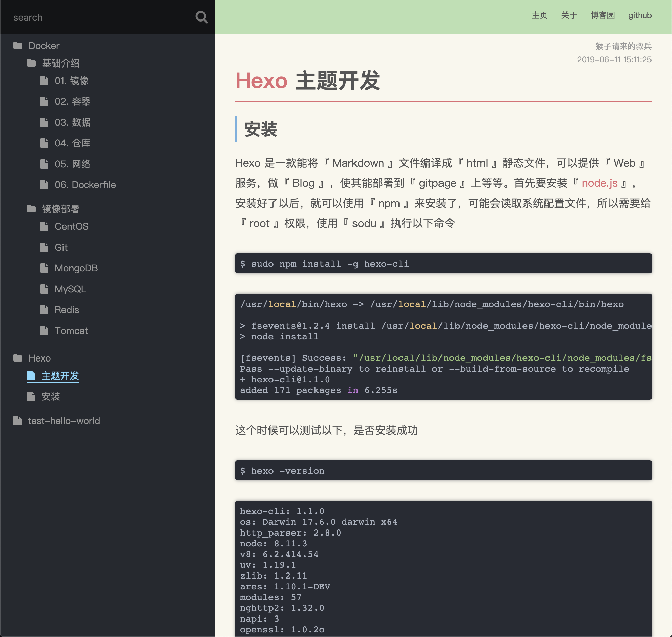Collapse the Hexo tree folder
The width and height of the screenshot is (672, 637).
39,358
